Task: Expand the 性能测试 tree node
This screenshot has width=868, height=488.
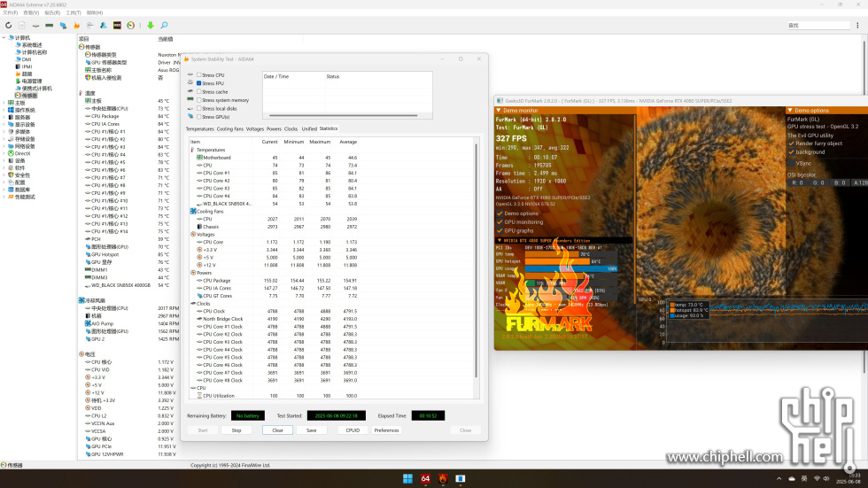Action: pyautogui.click(x=4, y=197)
